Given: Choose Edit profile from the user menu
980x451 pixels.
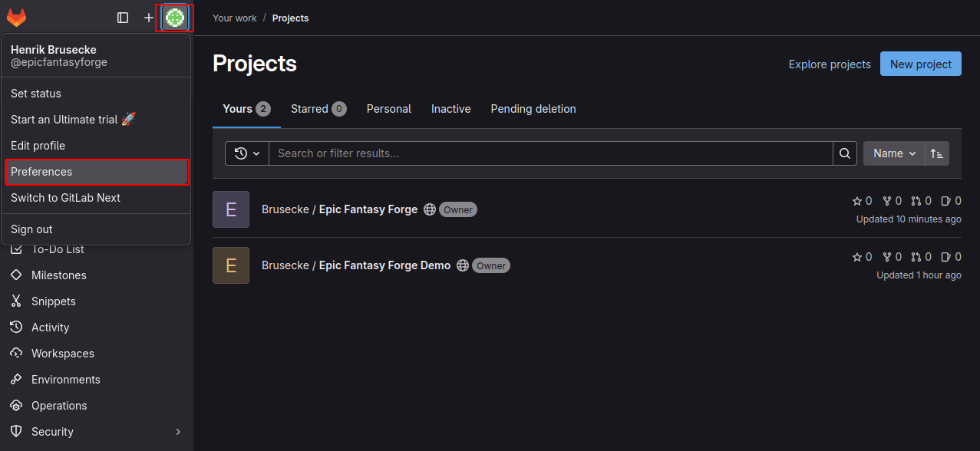Looking at the screenshot, I should [x=96, y=146].
